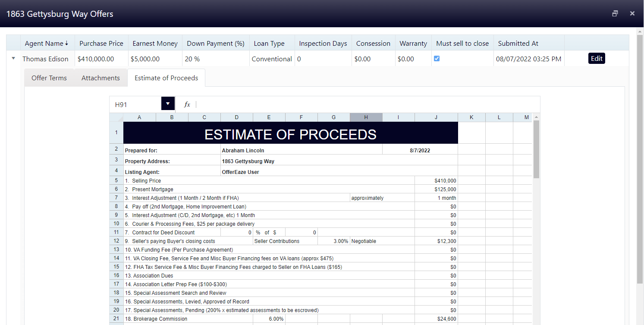The height and width of the screenshot is (325, 644).
Task: Select spreadsheet column H header
Action: point(366,117)
